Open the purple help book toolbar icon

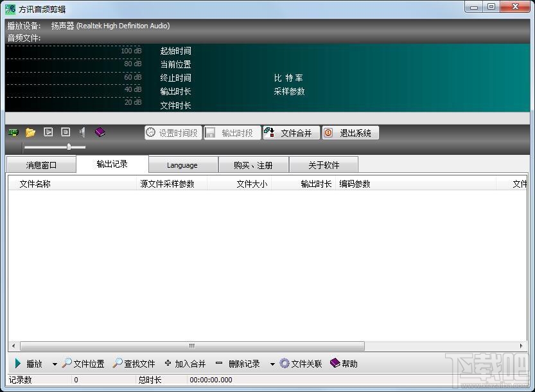(100, 132)
